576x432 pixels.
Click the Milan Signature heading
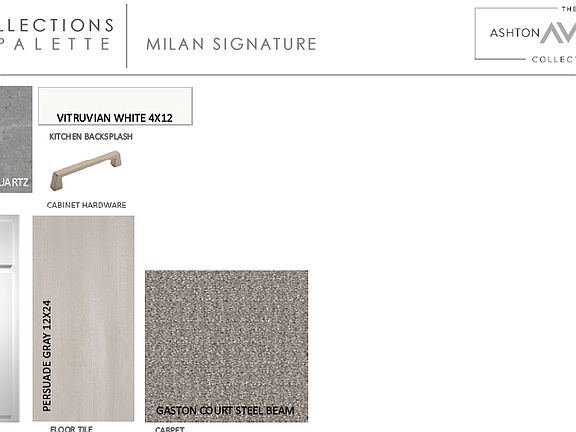(x=231, y=44)
